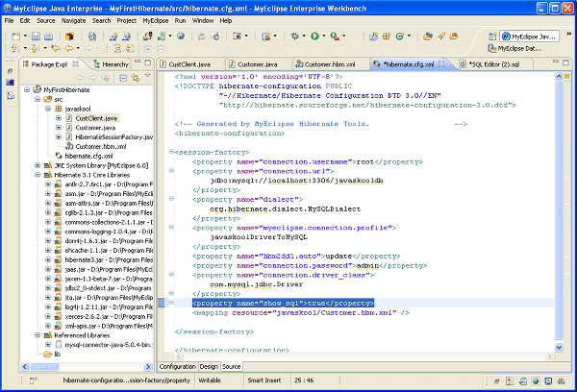The image size is (577, 392).
Task: Click the External Tools run icon
Action: coord(335,37)
